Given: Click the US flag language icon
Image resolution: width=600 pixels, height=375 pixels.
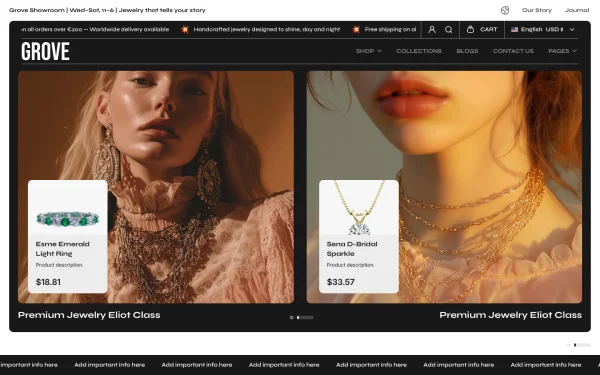Looking at the screenshot, I should click(x=514, y=29).
